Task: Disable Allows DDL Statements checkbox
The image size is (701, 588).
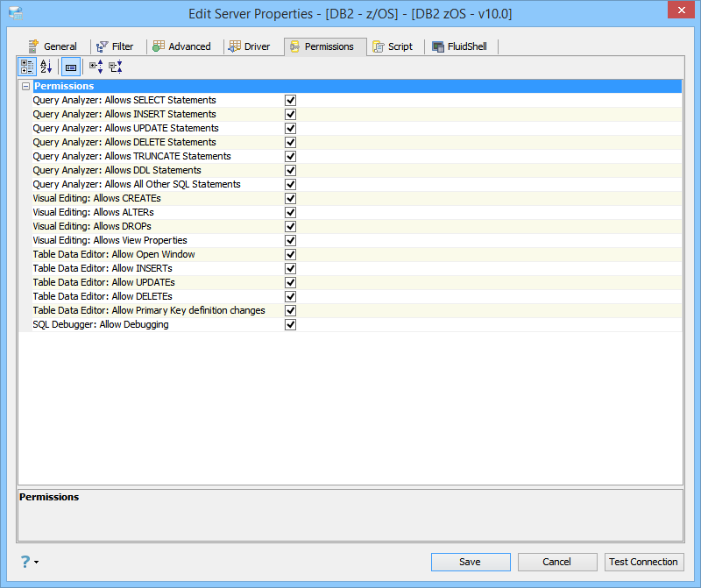Action: tap(290, 170)
